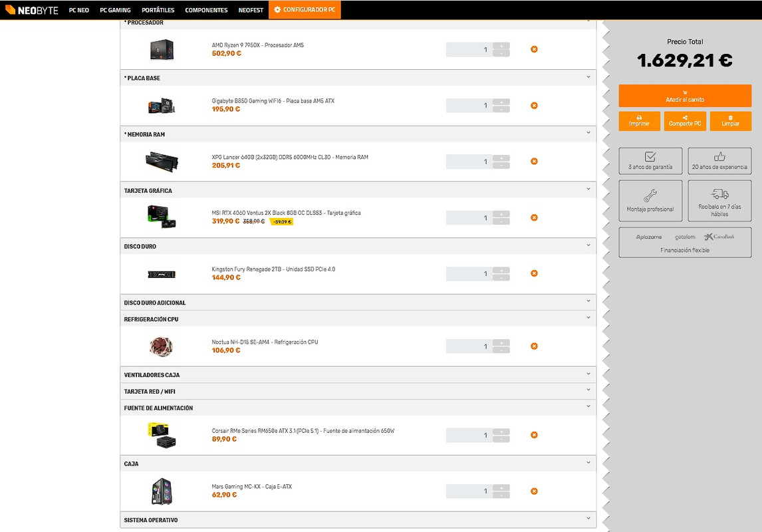Screen dimensions: 762x532
Task: Open the Portátiles menu
Action: (x=158, y=10)
